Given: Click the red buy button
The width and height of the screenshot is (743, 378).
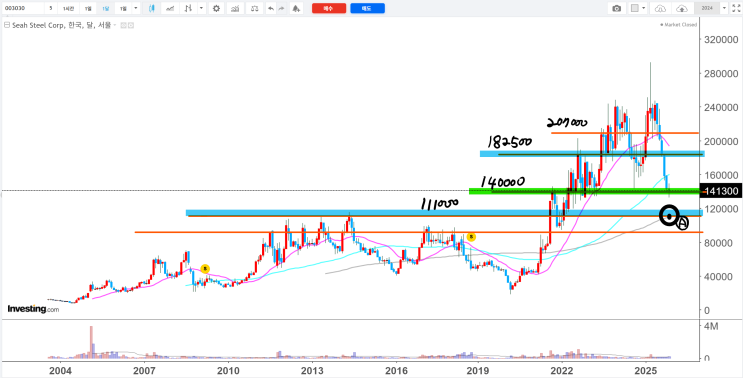Looking at the screenshot, I should click(329, 8).
